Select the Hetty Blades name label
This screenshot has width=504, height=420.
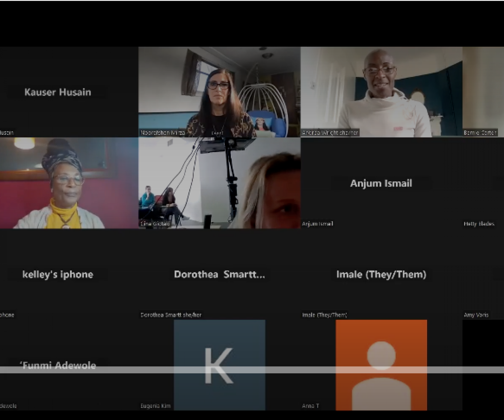479,224
